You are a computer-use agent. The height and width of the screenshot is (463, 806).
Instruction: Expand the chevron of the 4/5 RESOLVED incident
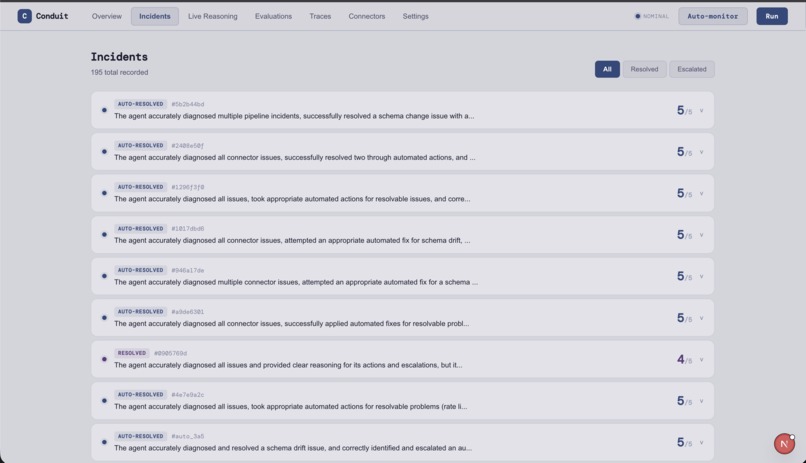[x=701, y=360]
